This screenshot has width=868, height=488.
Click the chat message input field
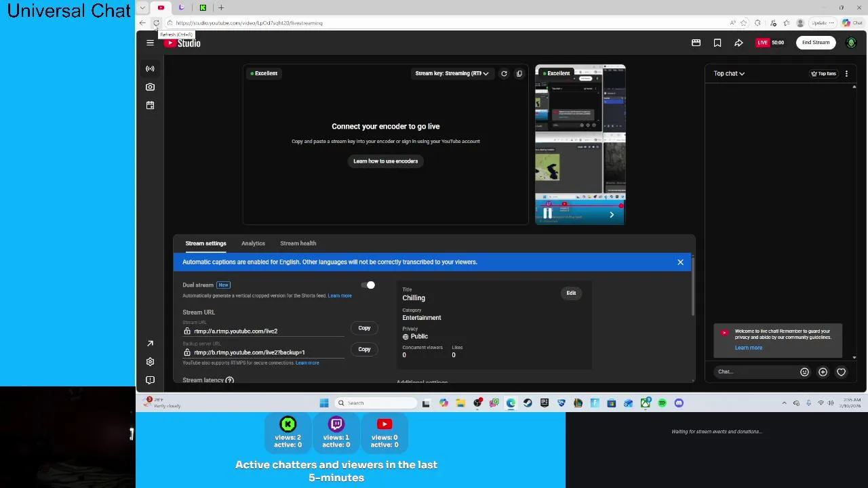(x=755, y=371)
